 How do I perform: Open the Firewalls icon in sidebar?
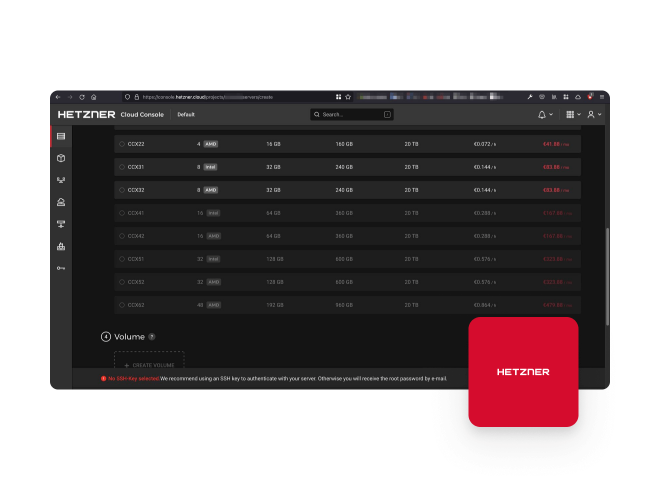tap(61, 246)
